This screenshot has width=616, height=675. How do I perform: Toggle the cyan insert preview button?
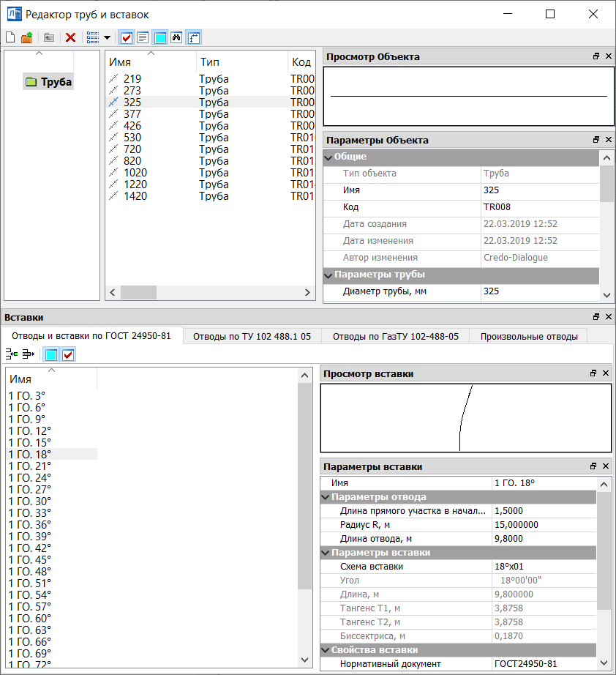[51, 355]
